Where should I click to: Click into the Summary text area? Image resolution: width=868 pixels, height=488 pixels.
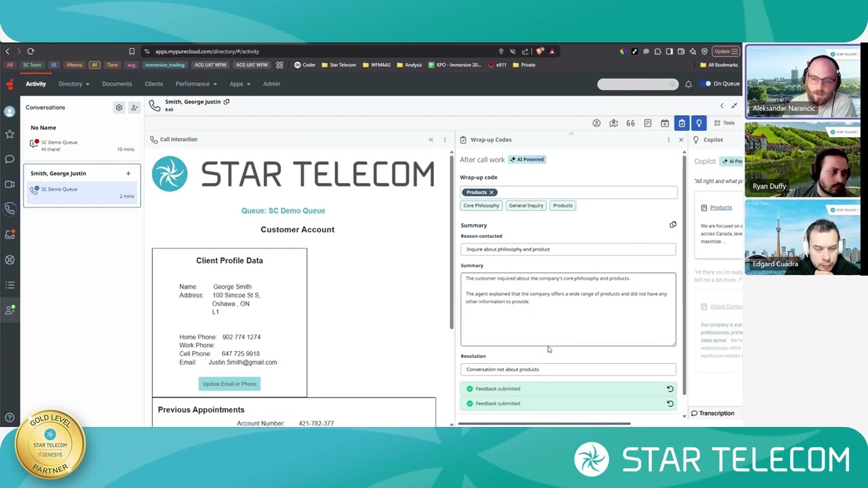[x=568, y=309]
